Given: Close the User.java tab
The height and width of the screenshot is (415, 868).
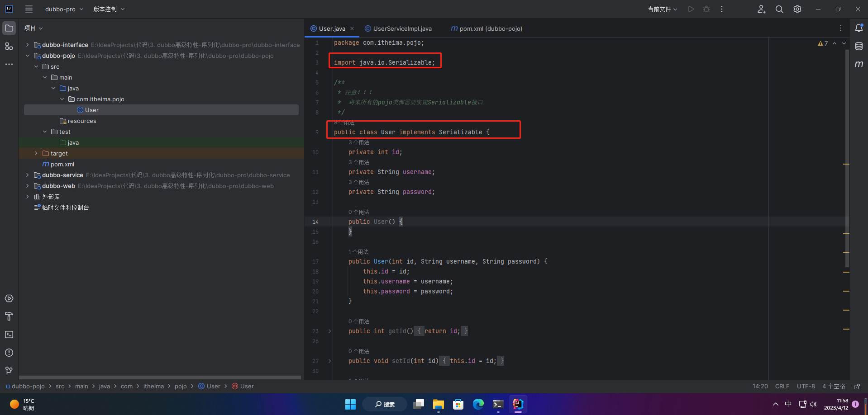Looking at the screenshot, I should (x=352, y=28).
